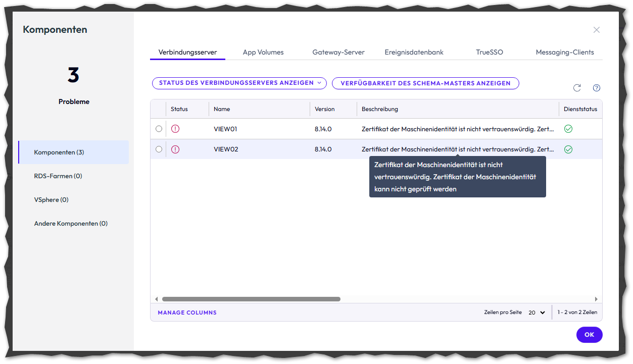Click the refresh icon above the table
Viewport: 633px width, 364px height.
577,88
